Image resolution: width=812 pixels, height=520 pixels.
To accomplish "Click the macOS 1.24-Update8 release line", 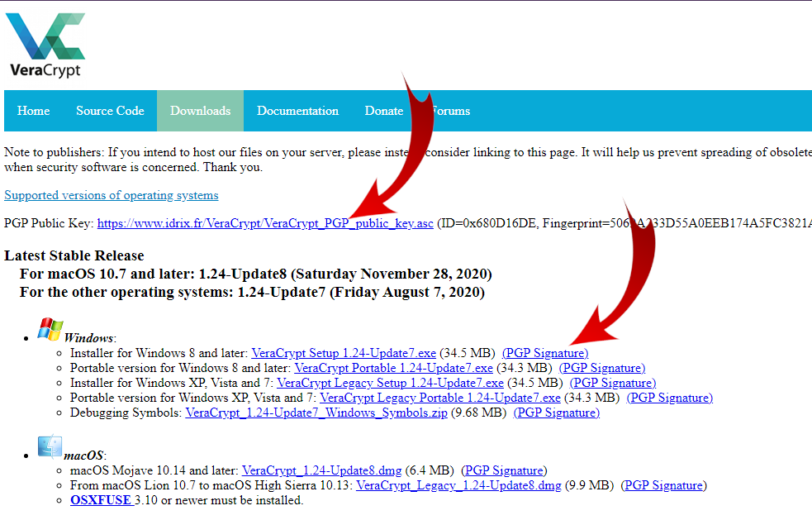I will point(256,274).
